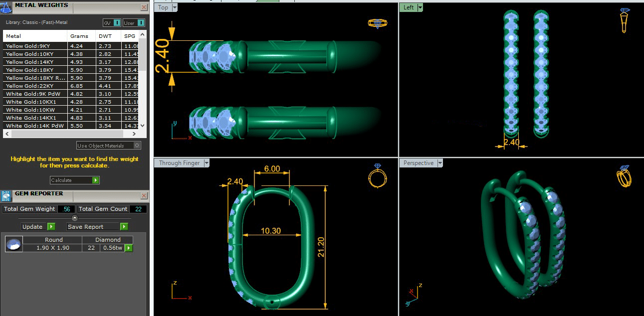Click the ring icon in Top viewport
This screenshot has height=316, width=644.
point(377,23)
